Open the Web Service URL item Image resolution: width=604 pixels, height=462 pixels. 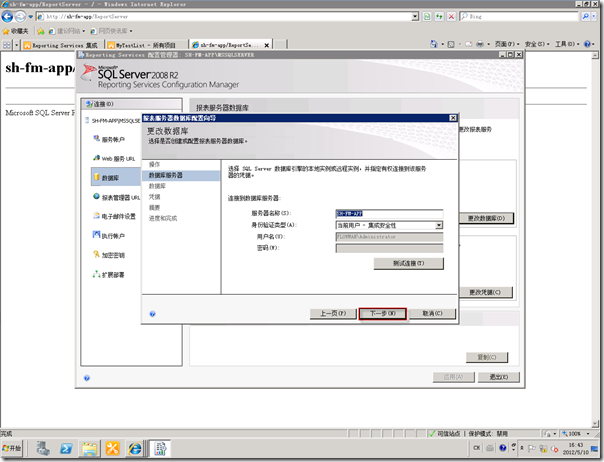[x=114, y=158]
